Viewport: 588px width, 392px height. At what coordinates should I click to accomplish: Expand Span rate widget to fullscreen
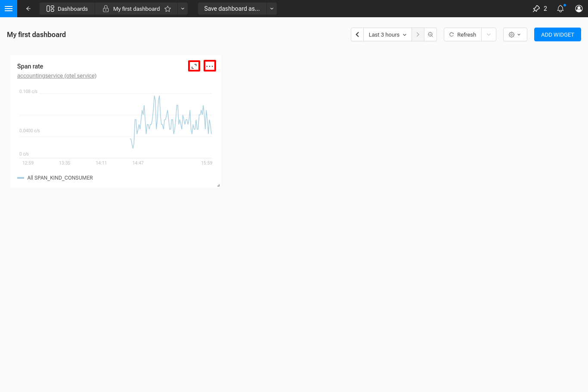pyautogui.click(x=194, y=66)
